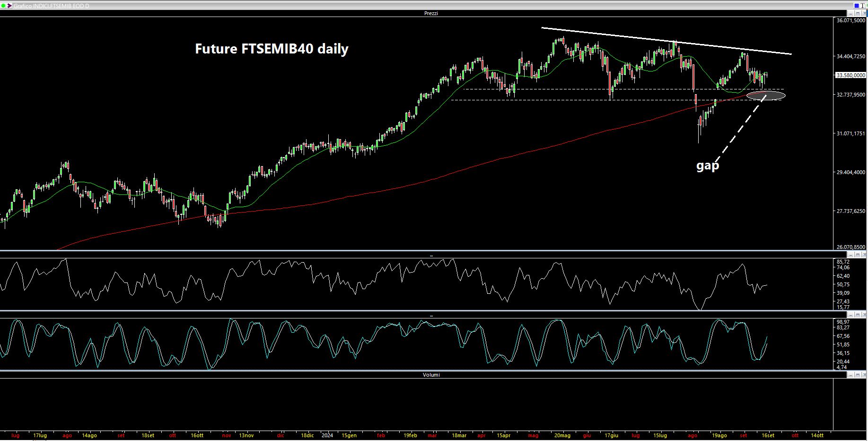This screenshot has height=441, width=868.
Task: Click the Grafico INDICI.FTSEMIB EOD D title
Action: click(x=51, y=6)
